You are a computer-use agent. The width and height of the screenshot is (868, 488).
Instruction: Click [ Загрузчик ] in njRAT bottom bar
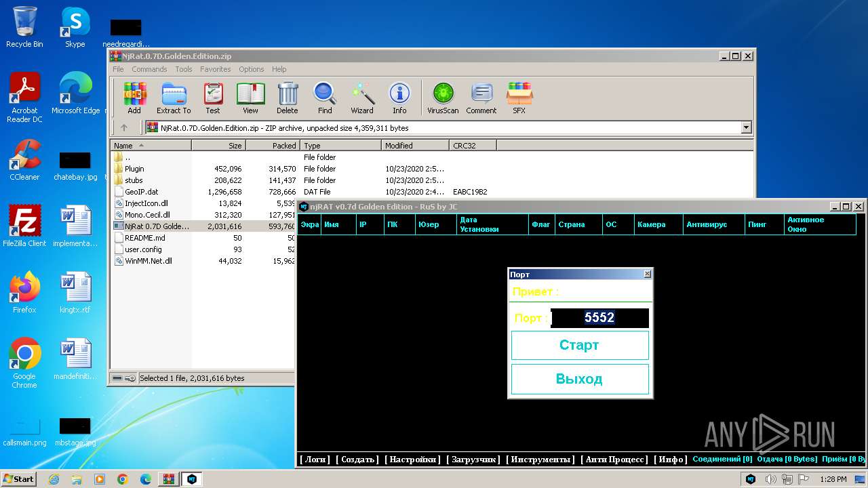click(473, 460)
